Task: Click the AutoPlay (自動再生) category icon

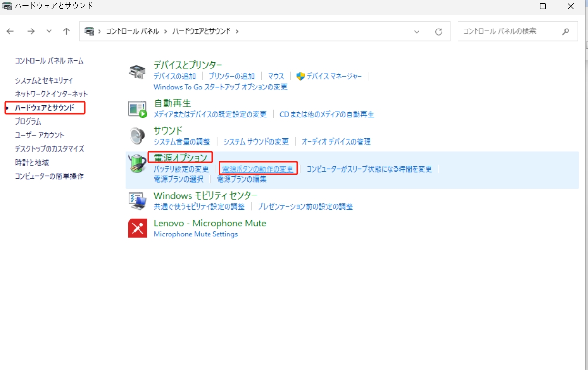Action: click(x=138, y=109)
